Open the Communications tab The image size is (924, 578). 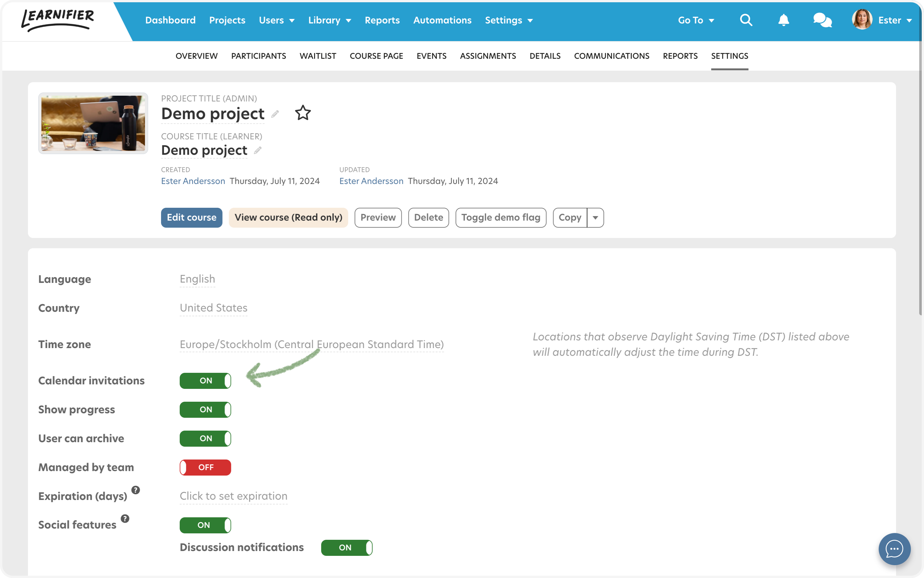612,56
